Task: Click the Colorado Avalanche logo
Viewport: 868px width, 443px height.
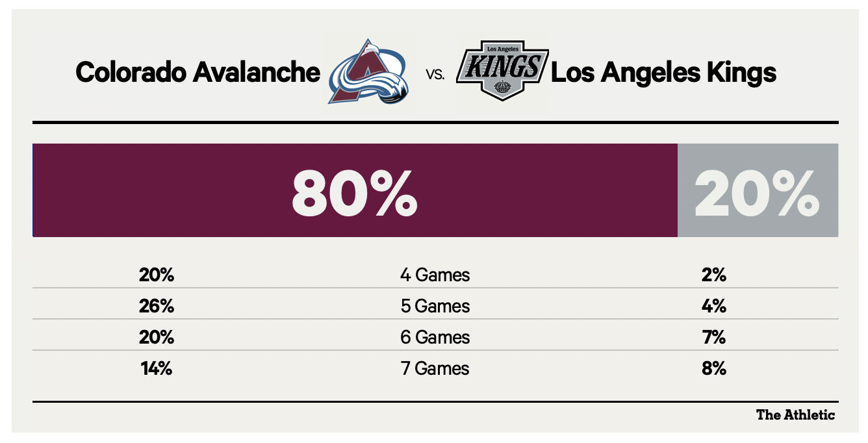Action: [368, 71]
